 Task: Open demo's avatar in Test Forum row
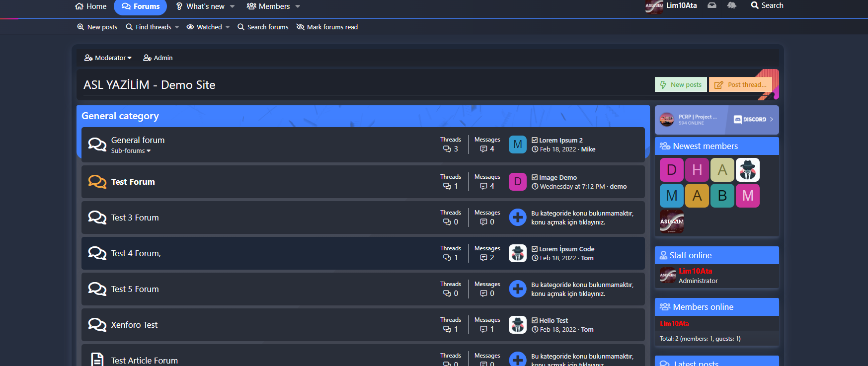tap(518, 182)
